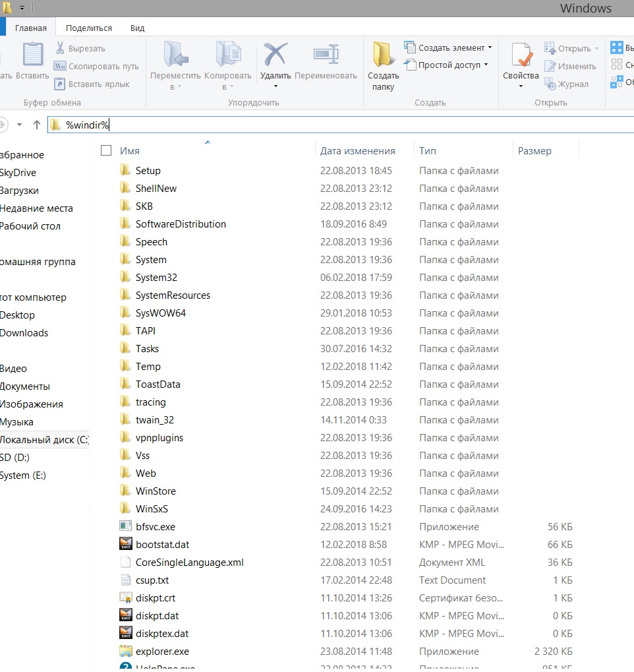Screen dimensions: 634x672
Task: Click the Properties icon with checkmark
Action: click(521, 55)
